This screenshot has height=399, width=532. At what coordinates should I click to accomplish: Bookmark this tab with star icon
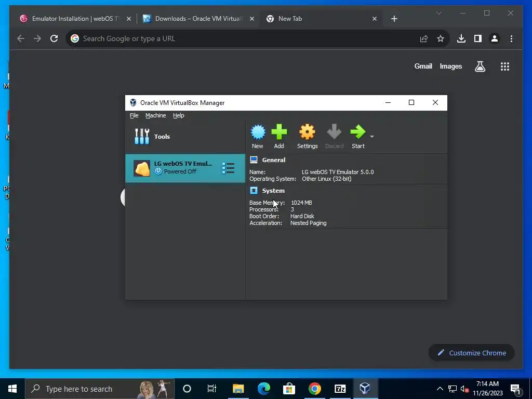click(441, 38)
